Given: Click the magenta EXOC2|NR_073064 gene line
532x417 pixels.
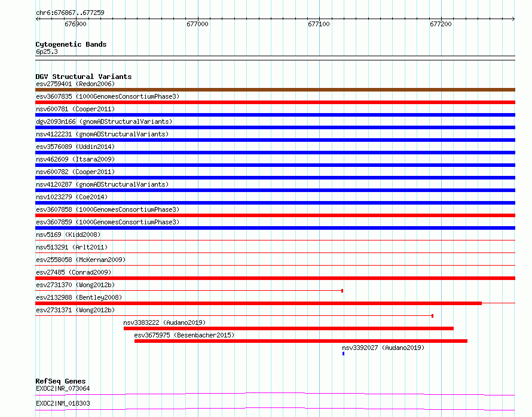Looking at the screenshot, I should pos(275,394).
